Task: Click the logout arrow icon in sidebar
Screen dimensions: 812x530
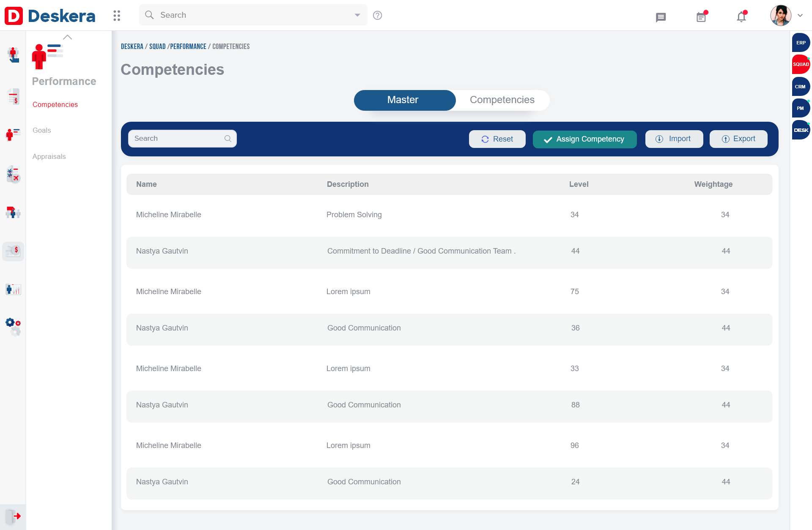Action: tap(13, 516)
